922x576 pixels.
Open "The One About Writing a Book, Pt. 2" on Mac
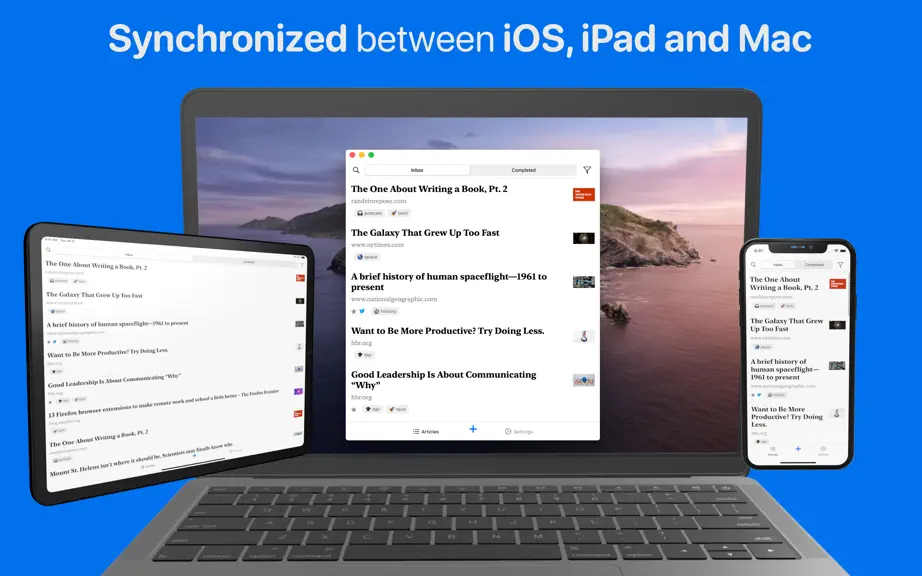[x=429, y=189]
